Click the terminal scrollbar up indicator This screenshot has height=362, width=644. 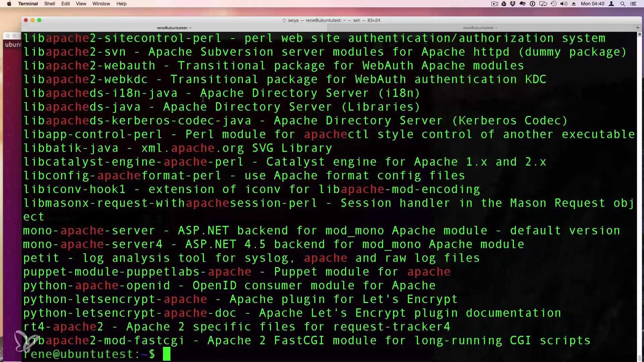639,34
